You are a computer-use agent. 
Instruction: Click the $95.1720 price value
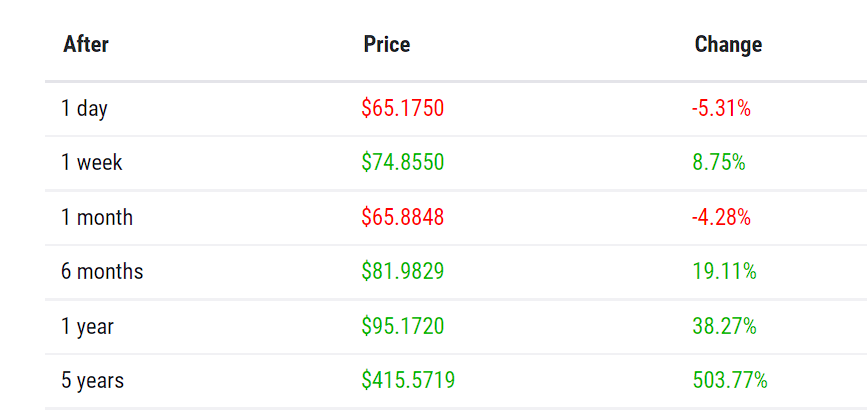[402, 327]
